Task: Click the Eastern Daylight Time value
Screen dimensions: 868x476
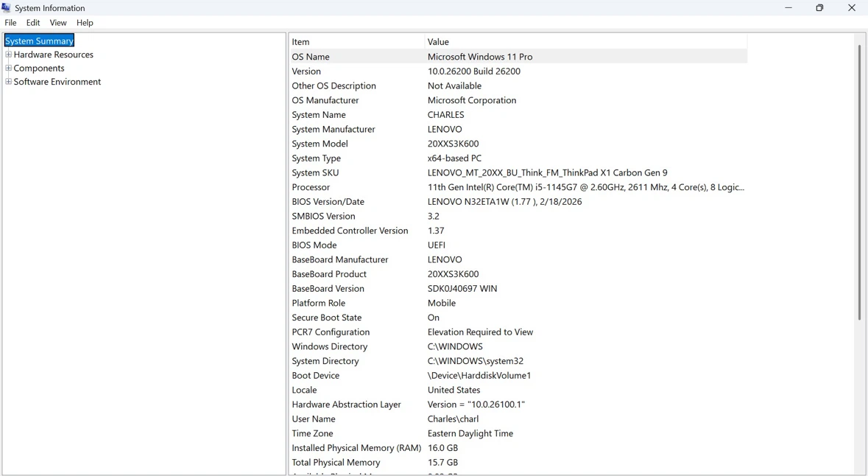Action: (x=470, y=433)
